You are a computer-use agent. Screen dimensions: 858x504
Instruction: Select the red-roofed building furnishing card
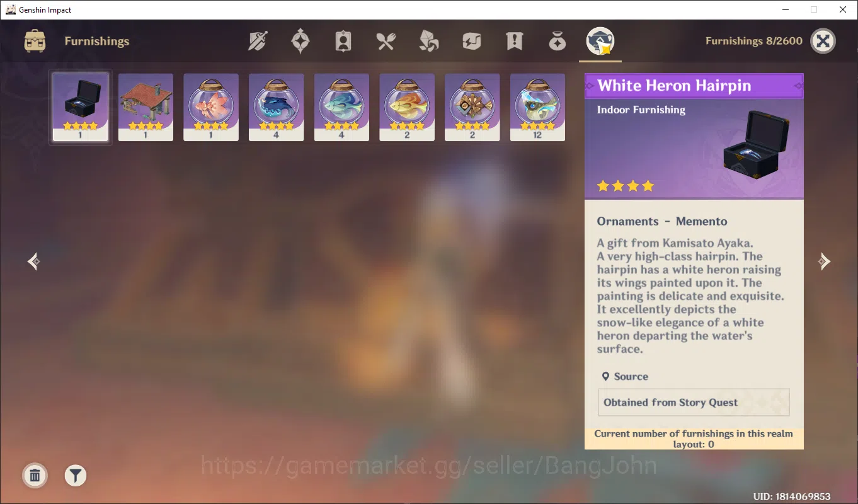[146, 107]
